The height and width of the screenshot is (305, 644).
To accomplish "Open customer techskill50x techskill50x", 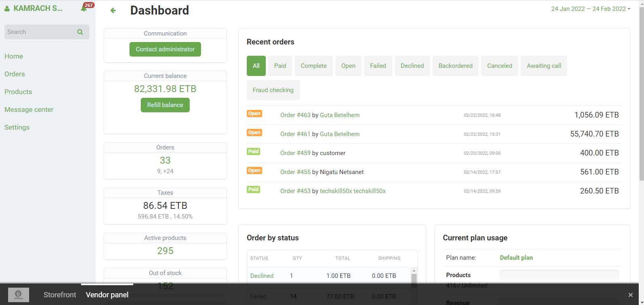I will (x=353, y=191).
